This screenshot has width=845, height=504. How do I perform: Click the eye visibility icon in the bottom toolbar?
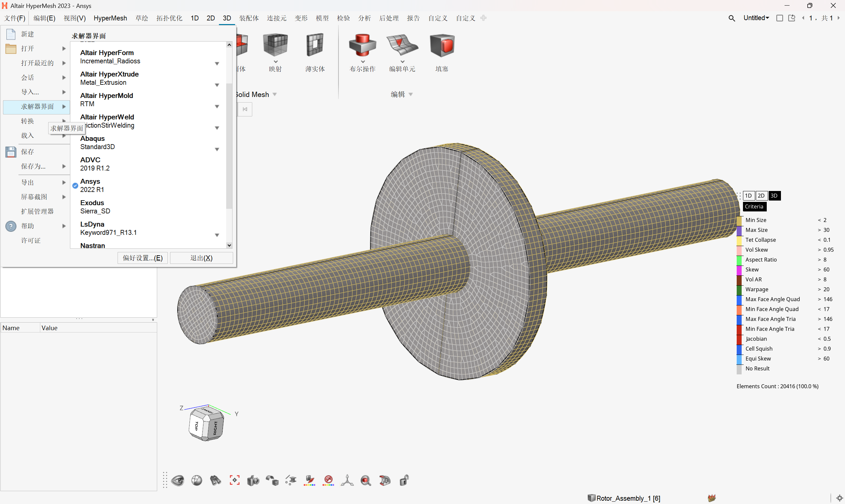pos(178,481)
